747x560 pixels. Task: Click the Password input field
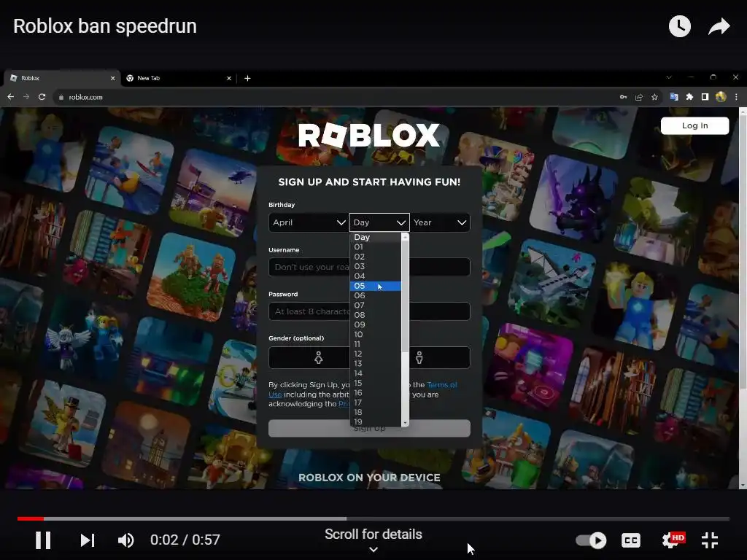point(369,311)
